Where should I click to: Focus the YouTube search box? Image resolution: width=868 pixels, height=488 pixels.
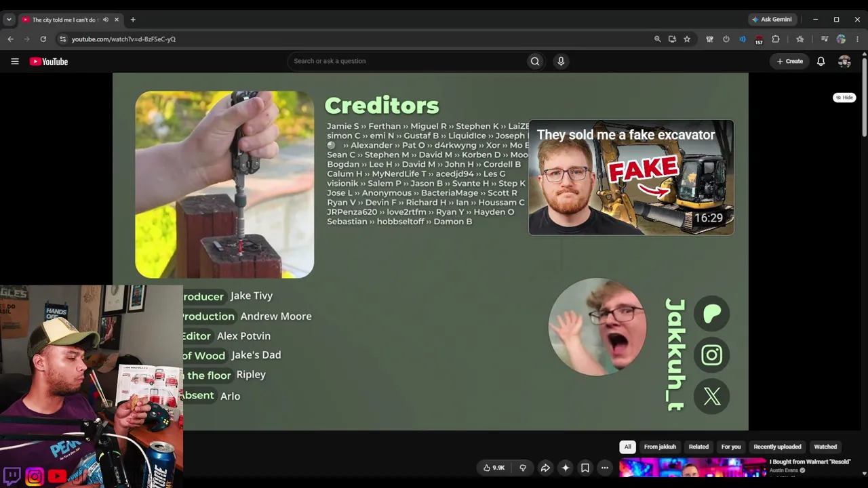click(x=406, y=61)
